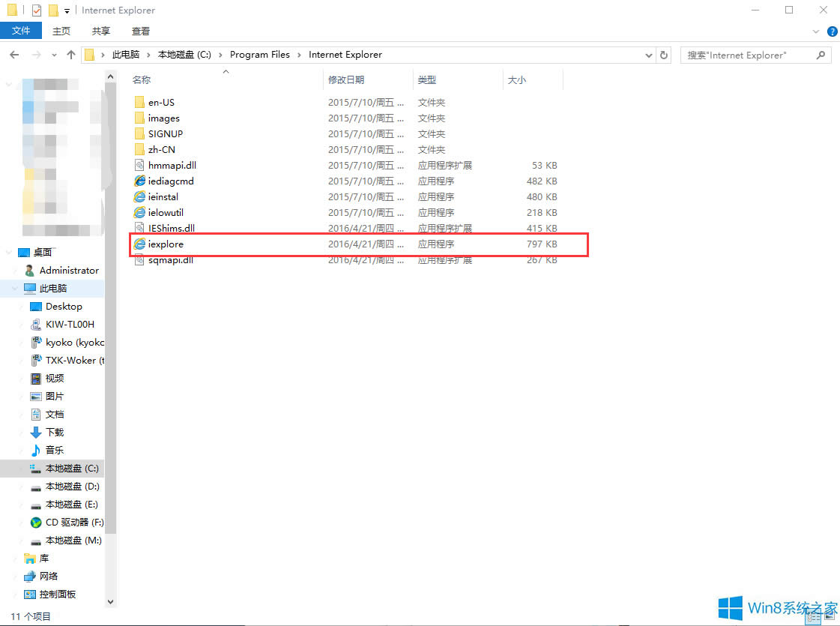The height and width of the screenshot is (626, 840).
Task: Click Program Files in the breadcrumb path
Action: [260, 54]
